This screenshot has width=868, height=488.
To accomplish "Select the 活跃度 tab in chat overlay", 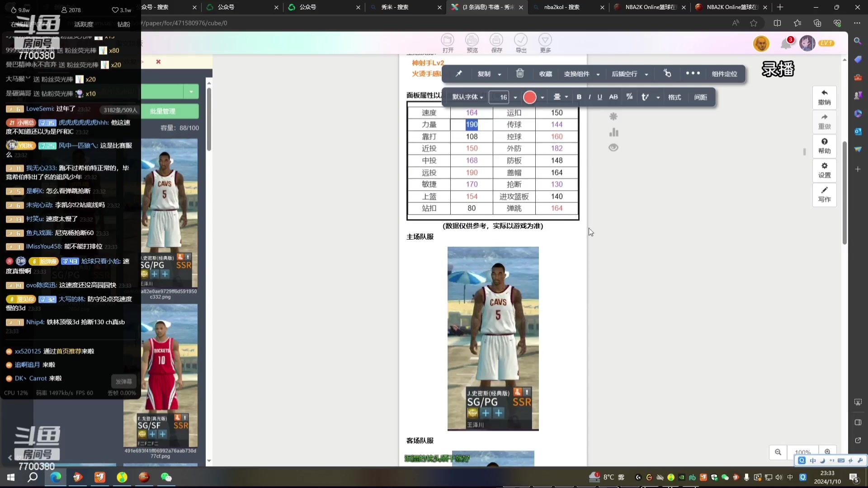I will click(84, 24).
